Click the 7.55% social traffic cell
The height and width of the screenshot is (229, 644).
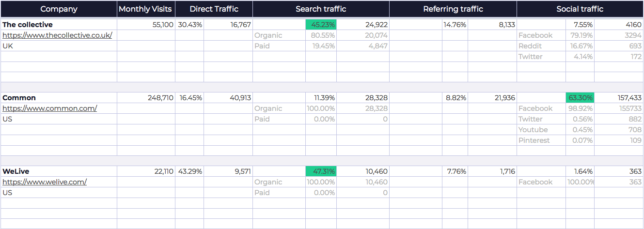click(580, 25)
